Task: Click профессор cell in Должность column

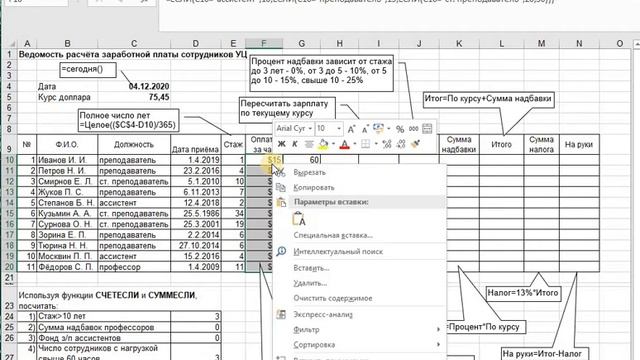Action: click(134, 267)
